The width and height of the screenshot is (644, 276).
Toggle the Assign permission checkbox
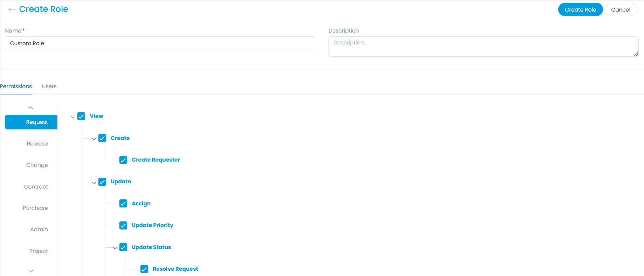(123, 204)
